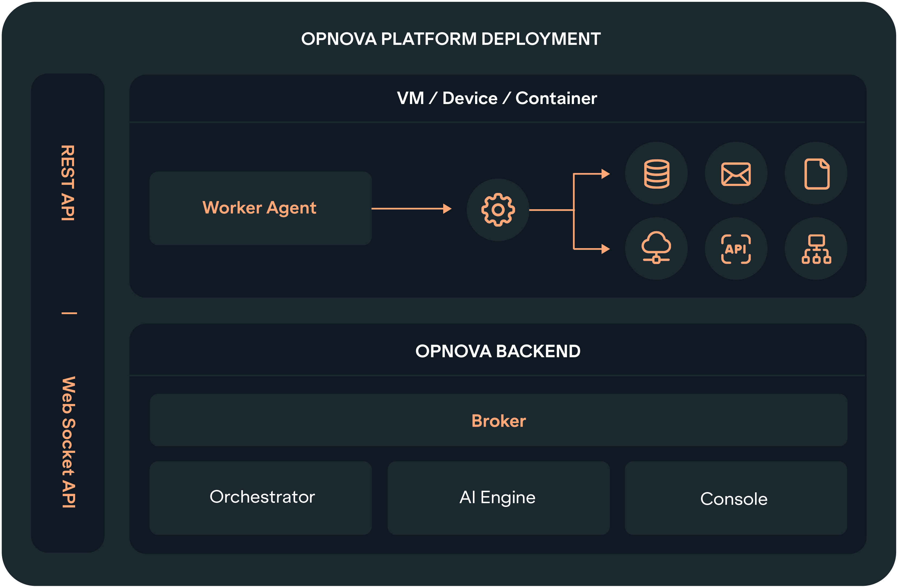The height and width of the screenshot is (588, 898).
Task: Click the database cylinder icon
Action: (x=656, y=173)
